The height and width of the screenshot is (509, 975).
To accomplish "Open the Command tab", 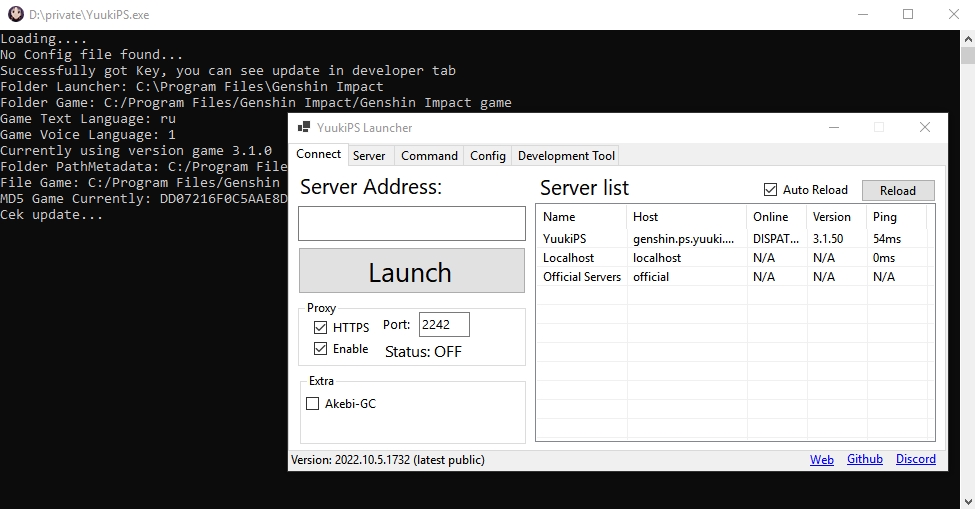I will pos(429,156).
